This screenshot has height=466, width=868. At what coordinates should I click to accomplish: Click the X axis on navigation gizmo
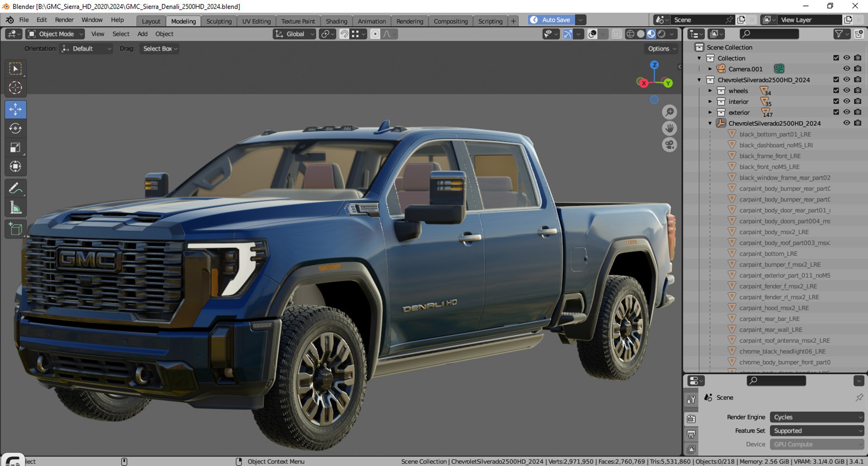click(643, 83)
